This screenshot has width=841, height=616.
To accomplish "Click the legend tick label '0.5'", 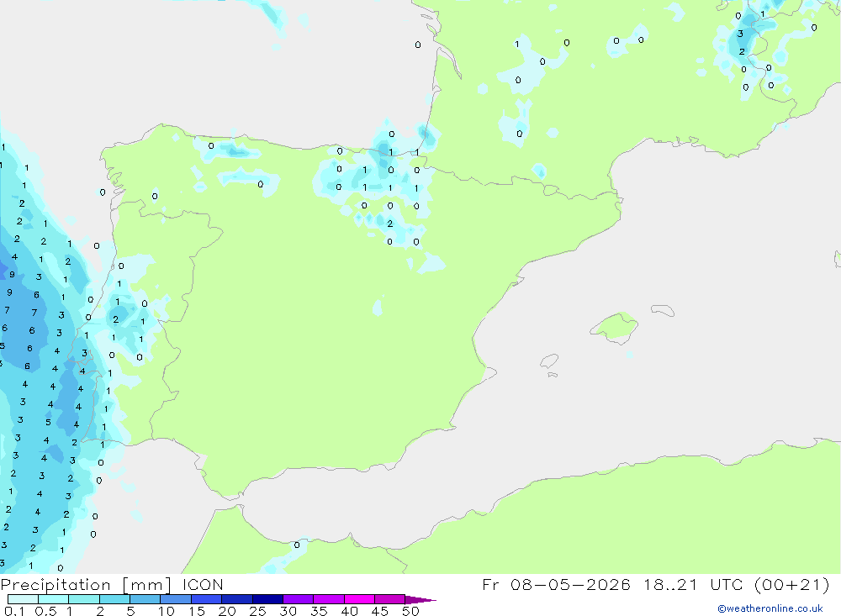I will (x=45, y=611).
